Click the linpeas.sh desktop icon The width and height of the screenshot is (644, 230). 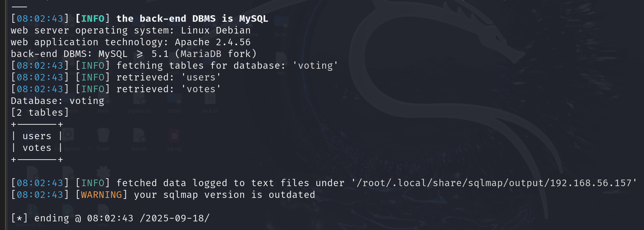(139, 101)
